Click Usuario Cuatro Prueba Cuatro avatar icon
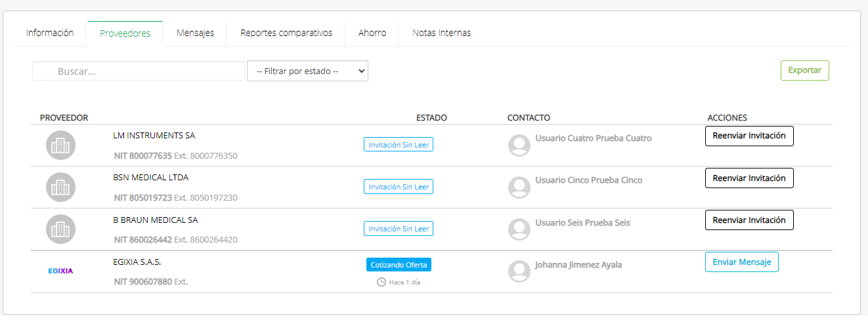The image size is (868, 316). click(x=519, y=146)
